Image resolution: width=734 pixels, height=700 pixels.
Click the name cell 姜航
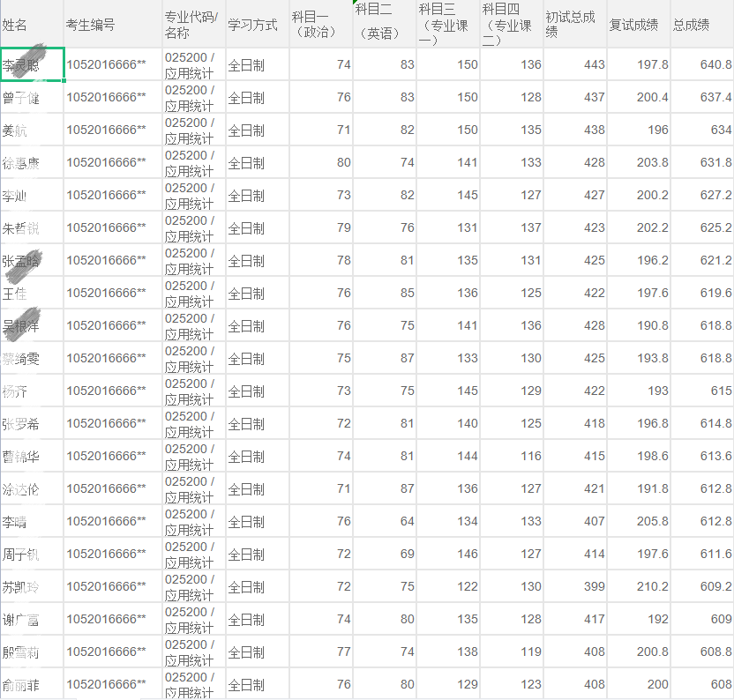(32, 130)
